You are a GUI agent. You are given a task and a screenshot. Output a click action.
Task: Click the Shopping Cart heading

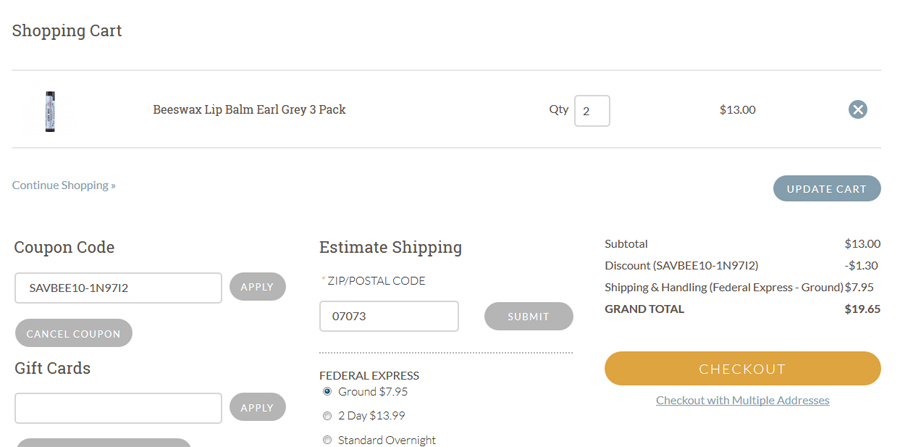[x=67, y=30]
